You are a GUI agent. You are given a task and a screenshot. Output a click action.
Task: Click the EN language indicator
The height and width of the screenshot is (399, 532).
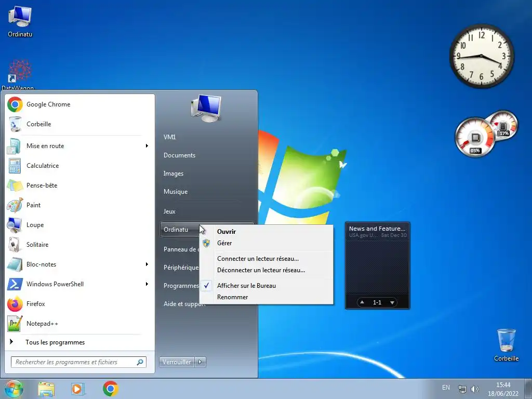(x=446, y=388)
